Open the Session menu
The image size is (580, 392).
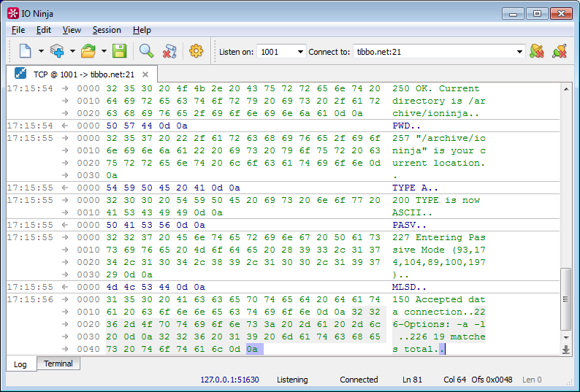[107, 30]
